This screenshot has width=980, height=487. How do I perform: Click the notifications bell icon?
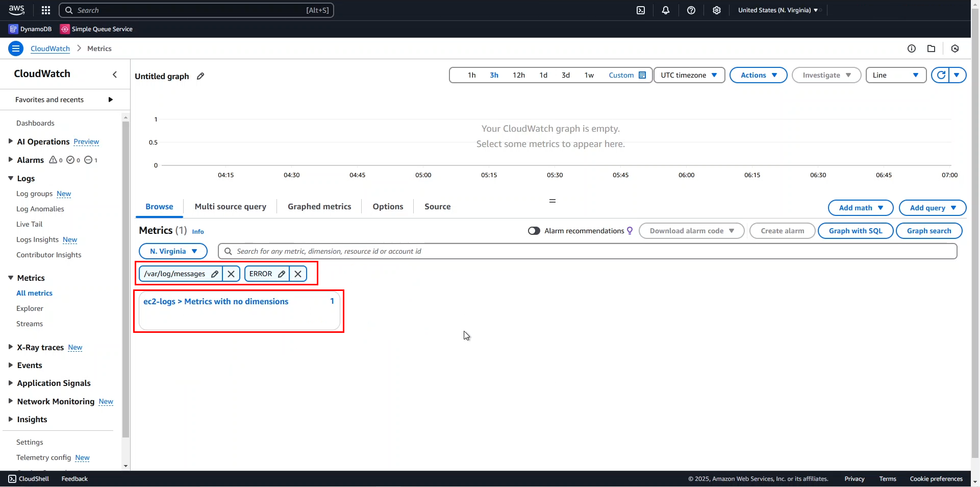[666, 10]
